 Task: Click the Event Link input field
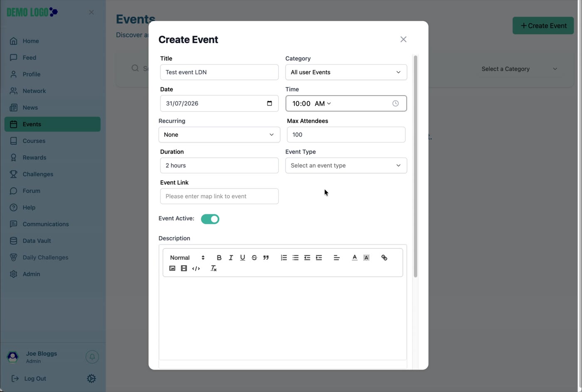tap(219, 196)
